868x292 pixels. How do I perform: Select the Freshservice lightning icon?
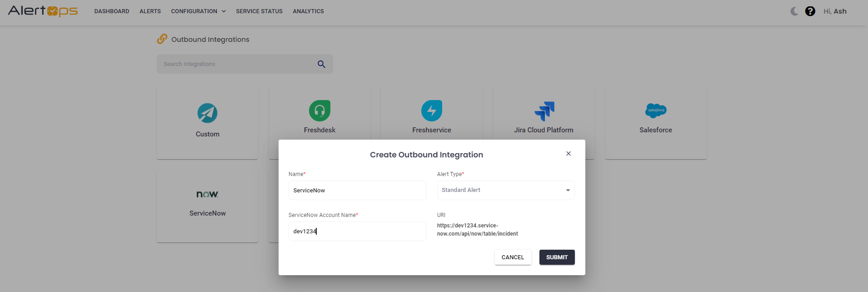coord(432,111)
